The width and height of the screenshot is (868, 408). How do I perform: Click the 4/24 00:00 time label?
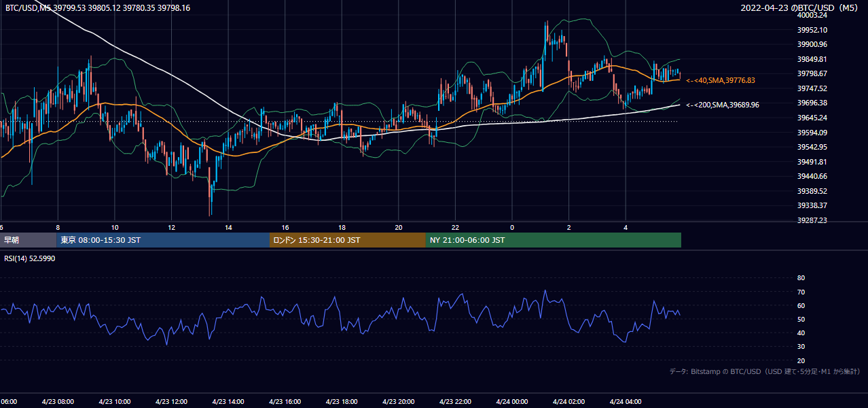tap(512, 402)
